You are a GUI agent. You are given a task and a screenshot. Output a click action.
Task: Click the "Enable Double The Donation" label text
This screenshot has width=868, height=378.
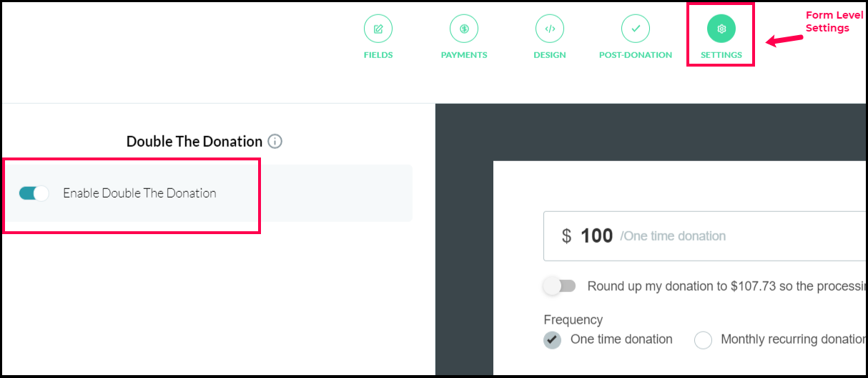click(x=139, y=193)
